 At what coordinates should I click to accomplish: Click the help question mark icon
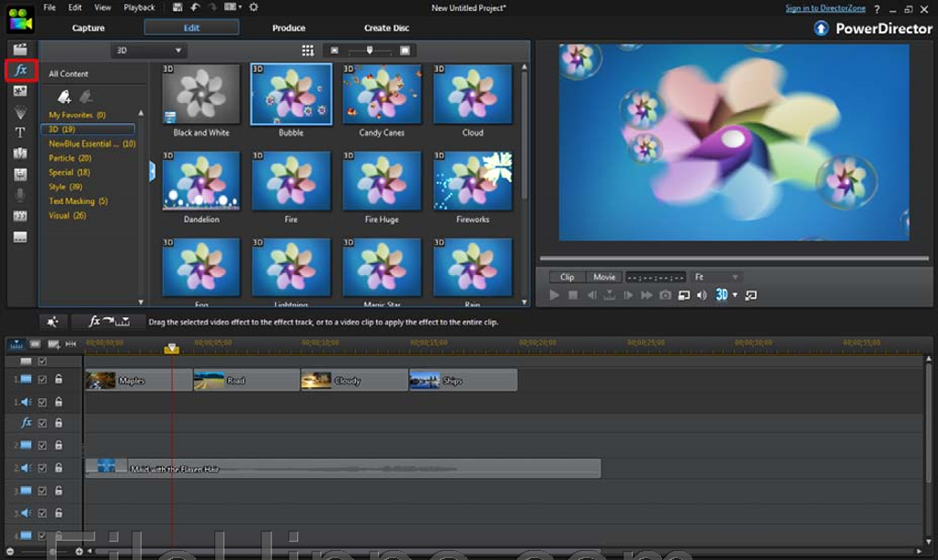click(x=877, y=9)
